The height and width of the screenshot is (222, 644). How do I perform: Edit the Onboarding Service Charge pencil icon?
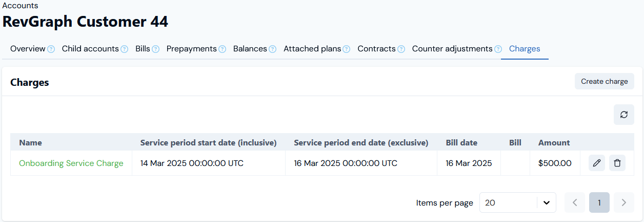(597, 163)
